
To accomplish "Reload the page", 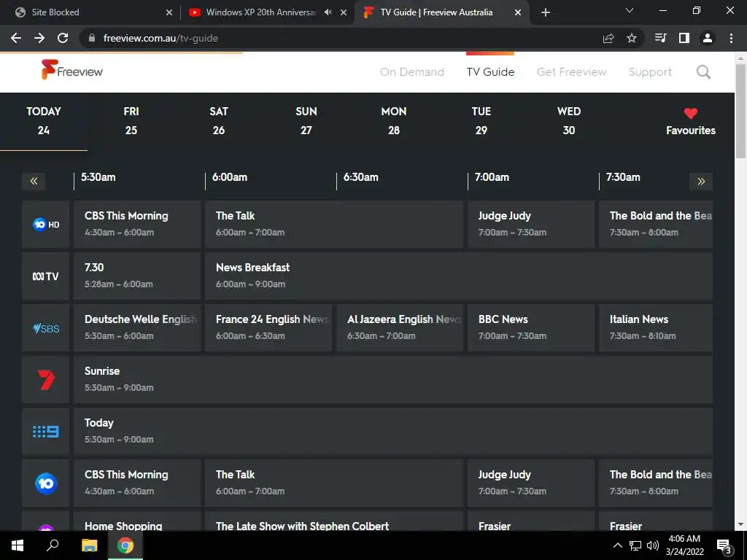I will click(x=63, y=38).
